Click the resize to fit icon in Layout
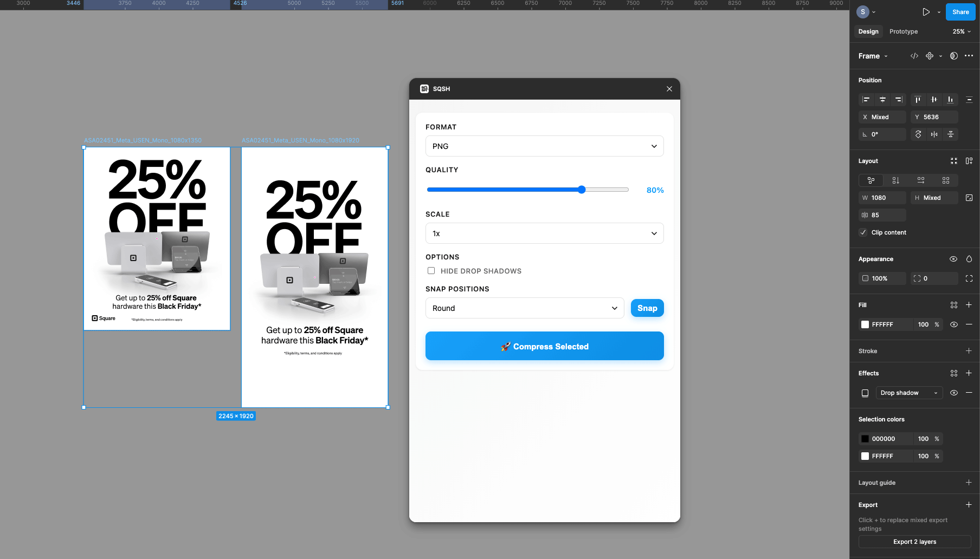The height and width of the screenshot is (559, 980). (954, 161)
